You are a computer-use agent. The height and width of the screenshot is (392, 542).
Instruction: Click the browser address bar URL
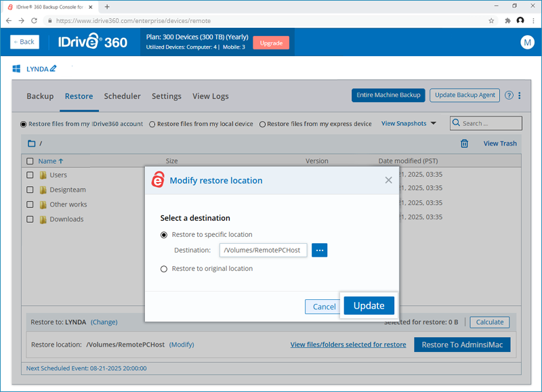click(133, 21)
